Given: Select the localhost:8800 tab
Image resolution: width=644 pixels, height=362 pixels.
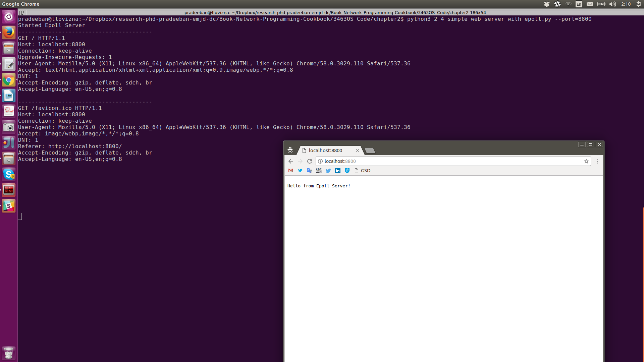Looking at the screenshot, I should coord(325,150).
